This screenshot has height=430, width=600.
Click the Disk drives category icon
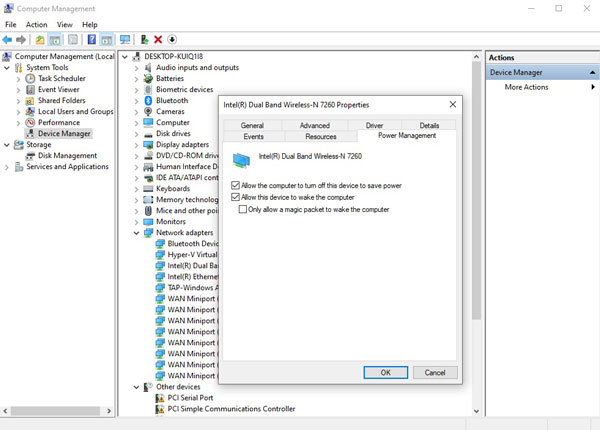tap(148, 135)
